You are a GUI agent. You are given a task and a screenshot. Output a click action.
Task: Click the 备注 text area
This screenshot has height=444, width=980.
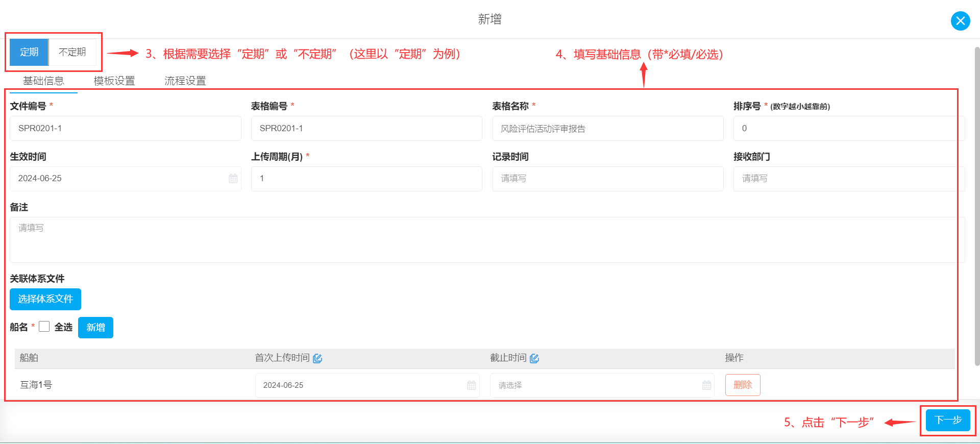pyautogui.click(x=487, y=240)
